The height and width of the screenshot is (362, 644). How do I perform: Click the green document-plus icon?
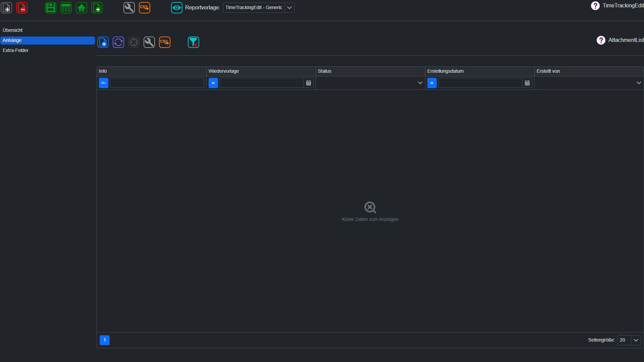(x=97, y=8)
